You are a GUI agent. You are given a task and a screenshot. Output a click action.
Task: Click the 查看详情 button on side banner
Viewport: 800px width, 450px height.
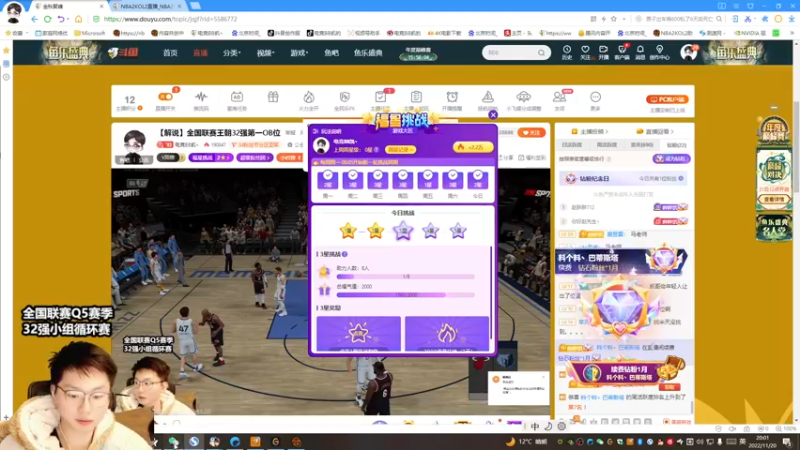click(774, 200)
